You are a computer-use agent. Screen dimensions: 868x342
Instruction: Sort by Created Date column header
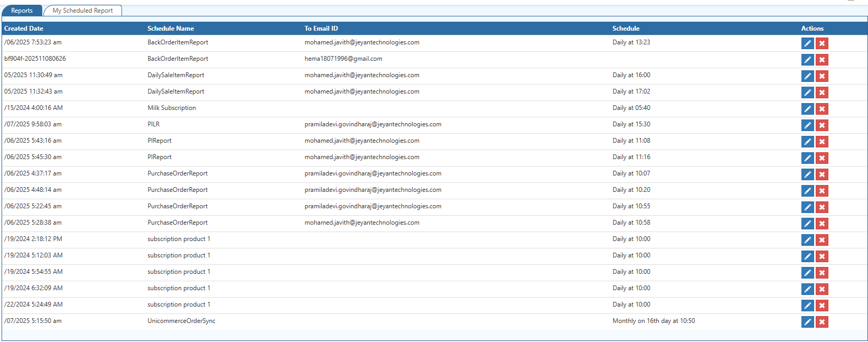click(24, 29)
